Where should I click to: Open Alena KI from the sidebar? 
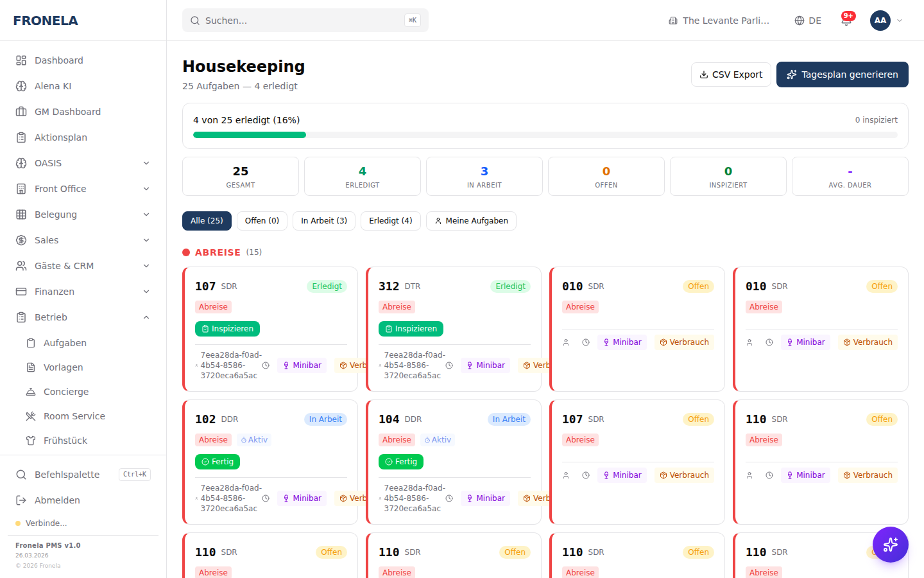pyautogui.click(x=53, y=86)
